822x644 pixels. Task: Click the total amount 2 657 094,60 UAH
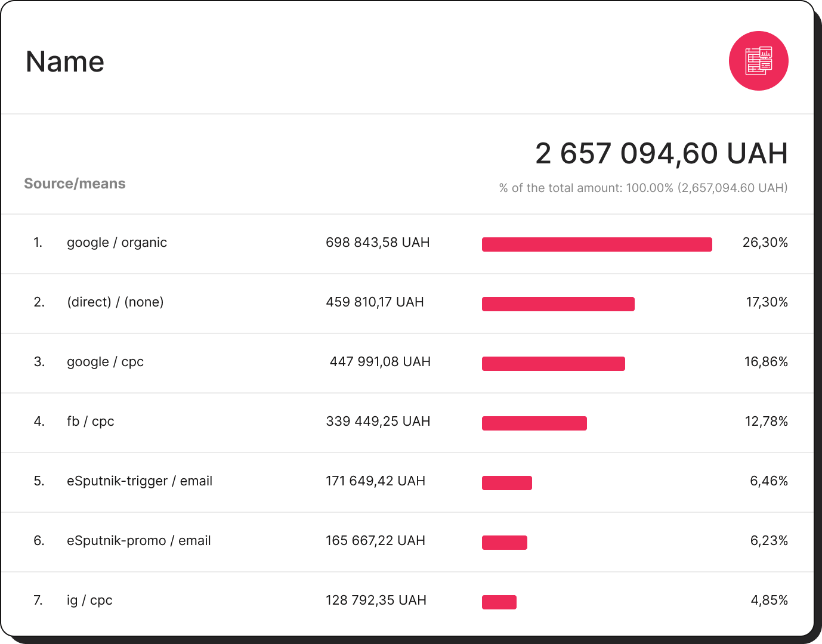click(x=661, y=154)
